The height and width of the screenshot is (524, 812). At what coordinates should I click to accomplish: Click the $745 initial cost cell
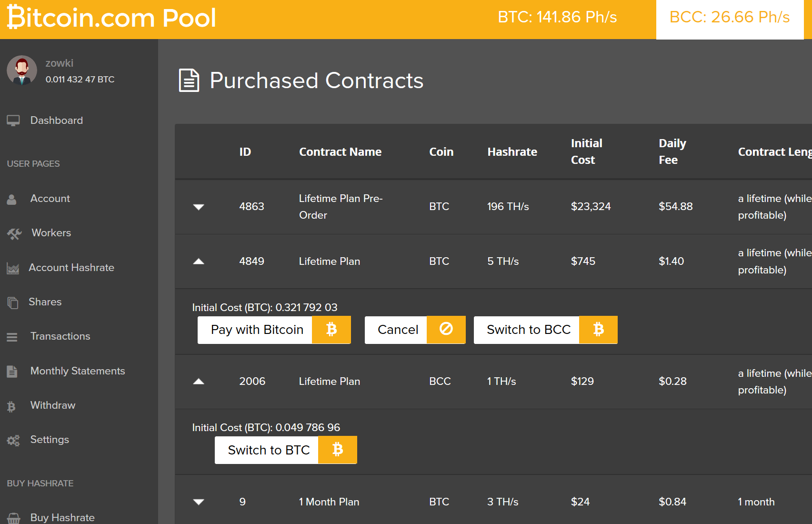point(583,261)
